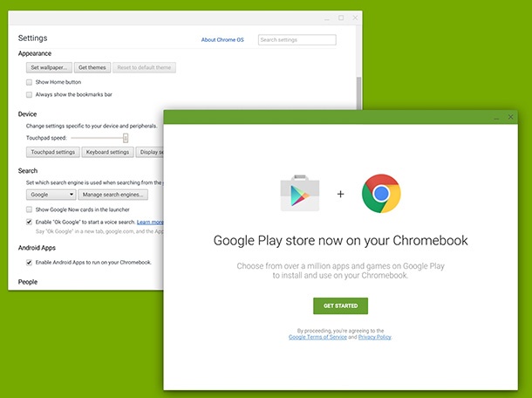This screenshot has height=398, width=532.
Task: Minimize the Settings window
Action: point(327,18)
